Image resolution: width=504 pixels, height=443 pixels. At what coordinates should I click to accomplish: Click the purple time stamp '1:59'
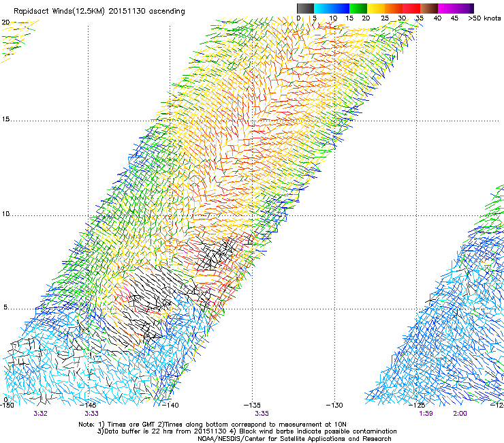click(426, 414)
